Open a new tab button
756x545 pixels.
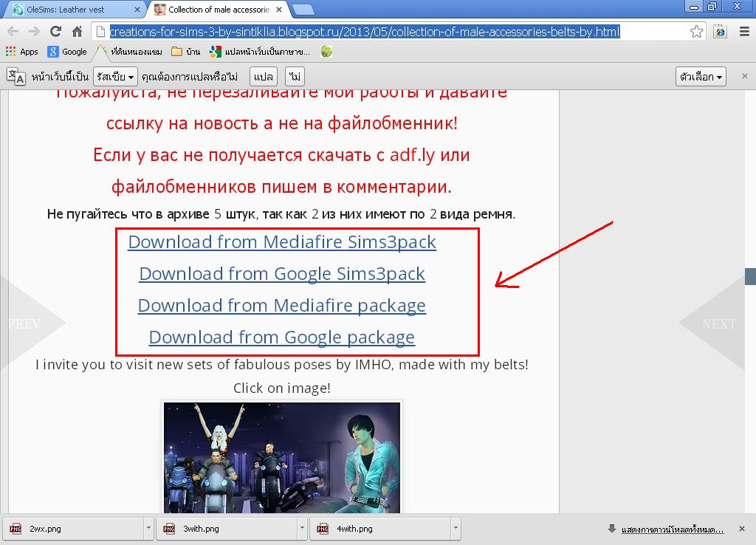click(303, 9)
